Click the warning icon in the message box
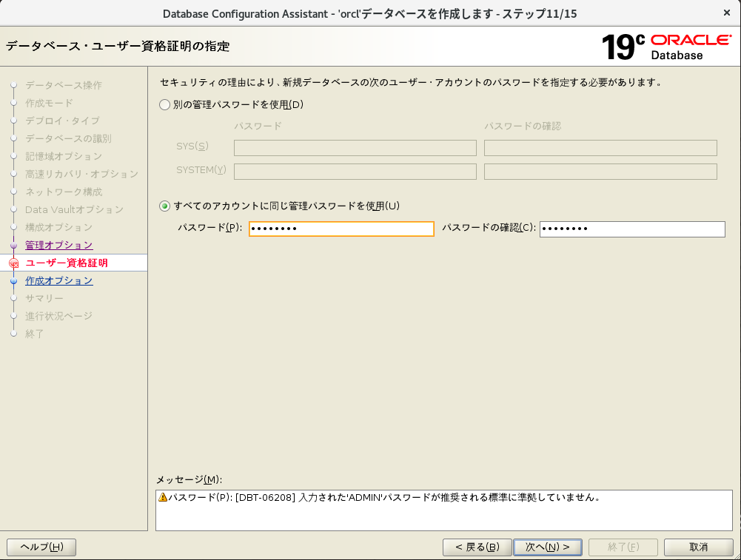The width and height of the screenshot is (741, 560). pos(163,497)
